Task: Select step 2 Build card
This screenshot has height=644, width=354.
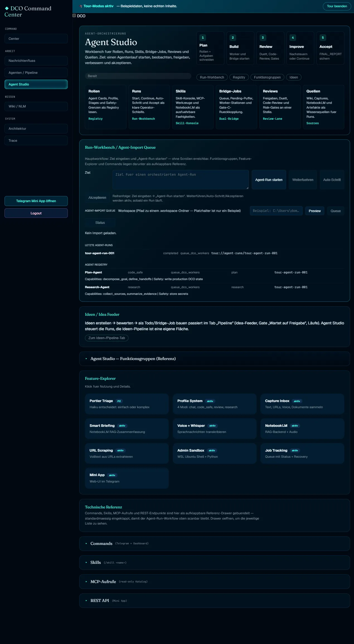Action: (x=240, y=48)
